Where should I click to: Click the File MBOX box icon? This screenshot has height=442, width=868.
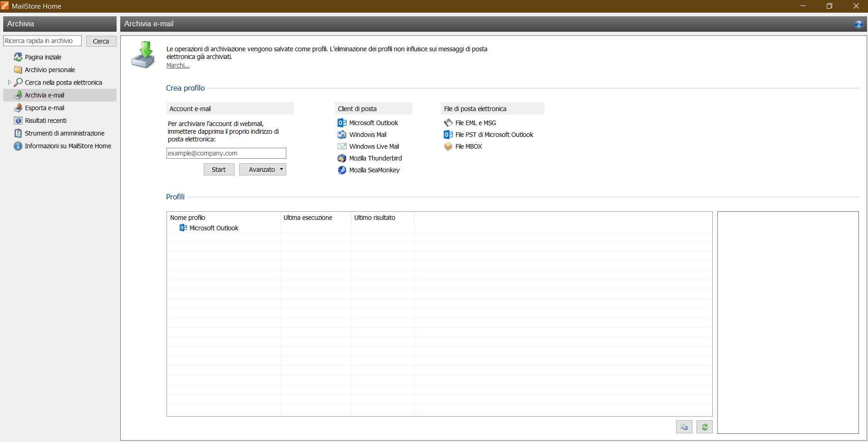coord(448,146)
